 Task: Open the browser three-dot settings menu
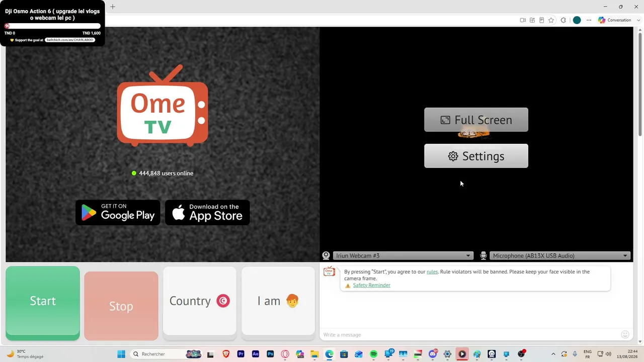point(589,20)
